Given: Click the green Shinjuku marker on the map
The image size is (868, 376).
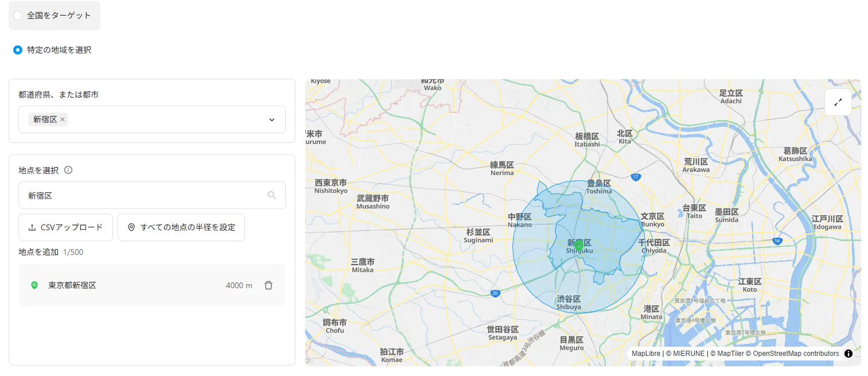Looking at the screenshot, I should (578, 245).
